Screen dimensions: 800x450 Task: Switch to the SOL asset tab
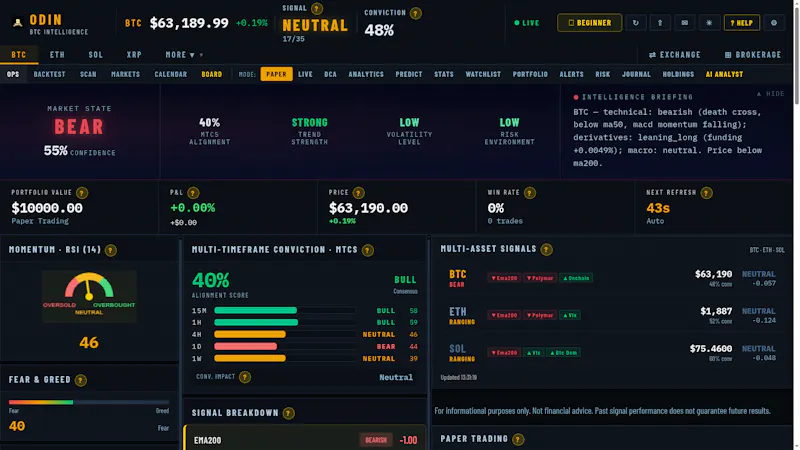[95, 55]
